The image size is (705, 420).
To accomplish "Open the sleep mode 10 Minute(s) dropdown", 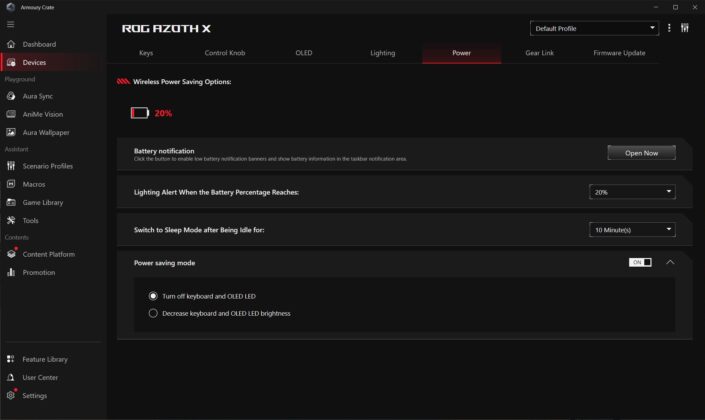I will tap(632, 230).
